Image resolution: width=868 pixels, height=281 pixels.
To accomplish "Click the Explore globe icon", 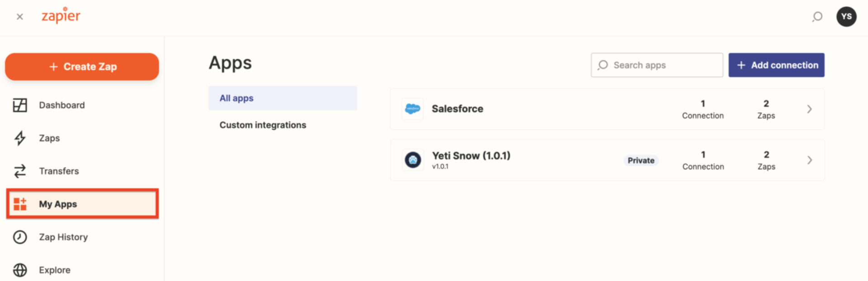I will (20, 270).
